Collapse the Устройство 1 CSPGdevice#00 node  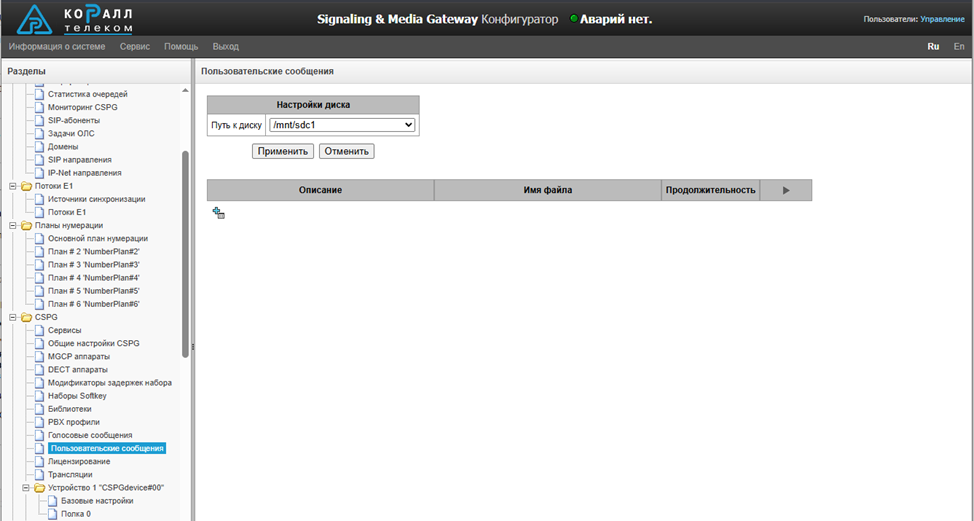(x=26, y=488)
